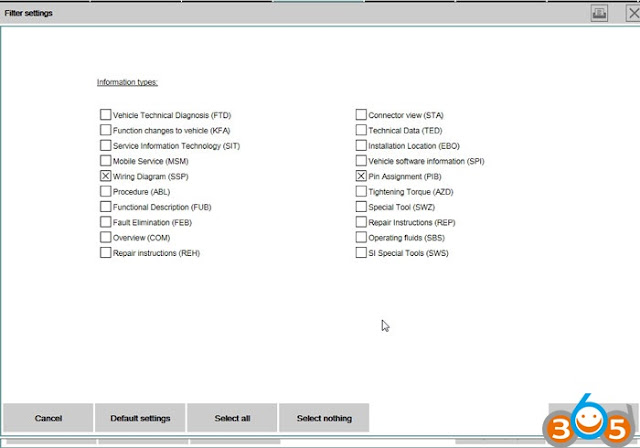Uncheck Wiring Diagram (SSP)
The image size is (640, 448).
click(x=105, y=176)
